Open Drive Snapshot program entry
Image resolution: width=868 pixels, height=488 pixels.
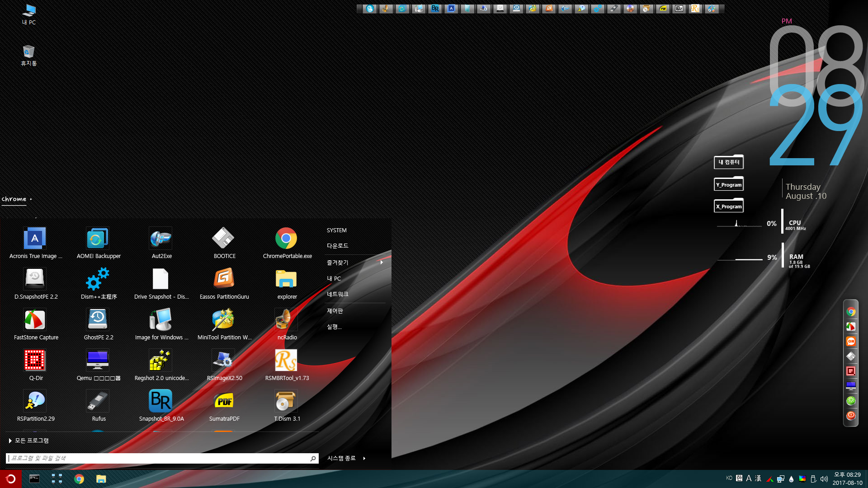(x=161, y=284)
